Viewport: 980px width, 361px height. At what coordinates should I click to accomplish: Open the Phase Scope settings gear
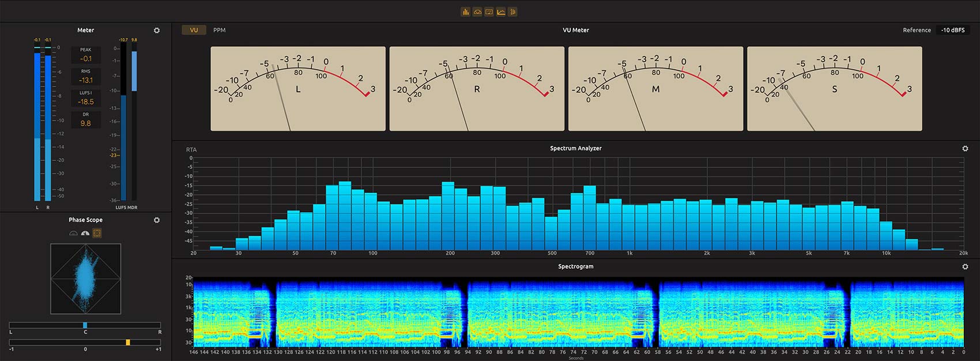(x=157, y=220)
